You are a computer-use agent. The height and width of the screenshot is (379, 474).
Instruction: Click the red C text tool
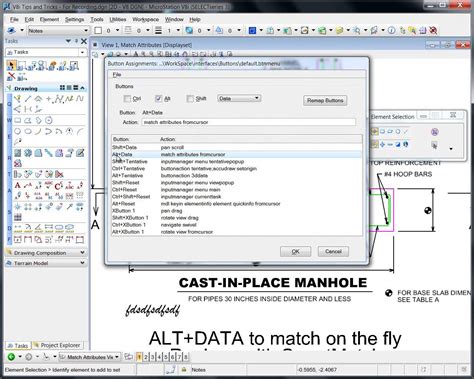tap(59, 185)
